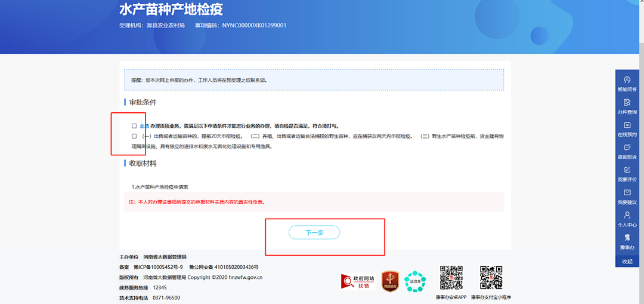Click the 下一步 next step button
The height and width of the screenshot is (304, 644).
click(x=314, y=232)
